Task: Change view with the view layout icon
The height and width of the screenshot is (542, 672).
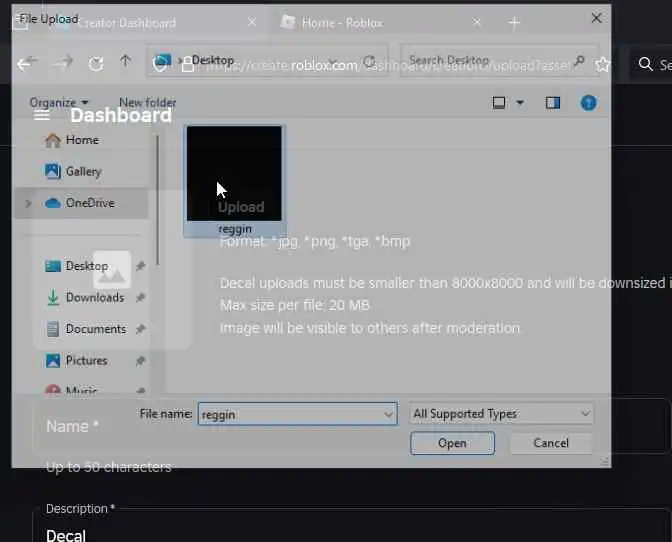Action: pyautogui.click(x=499, y=103)
